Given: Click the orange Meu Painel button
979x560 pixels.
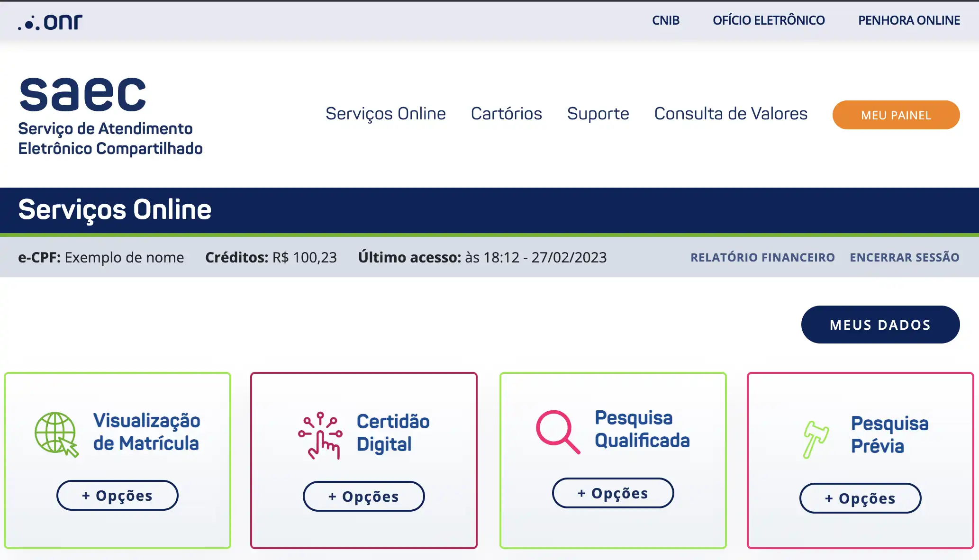Looking at the screenshot, I should pos(896,115).
